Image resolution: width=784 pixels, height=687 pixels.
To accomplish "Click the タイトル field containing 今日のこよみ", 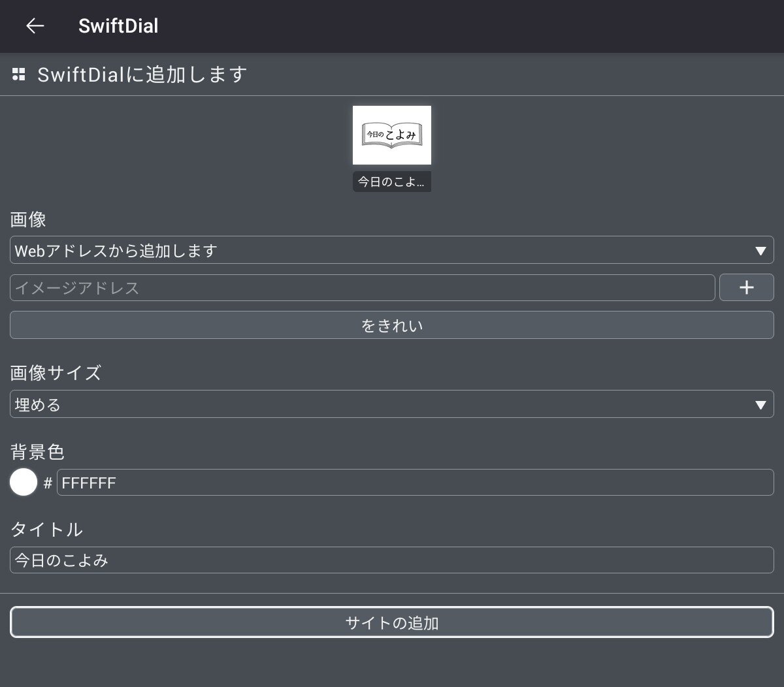I will (x=392, y=560).
